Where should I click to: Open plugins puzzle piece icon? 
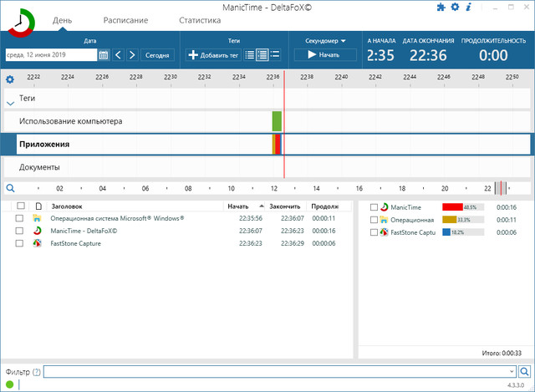441,8
